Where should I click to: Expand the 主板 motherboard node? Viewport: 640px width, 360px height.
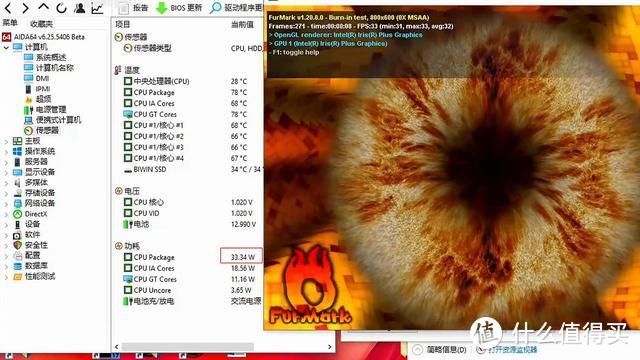point(6,141)
